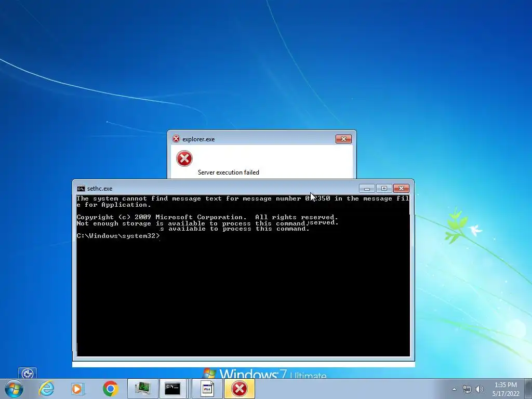Image resolution: width=532 pixels, height=399 pixels.
Task: Open the clock showing 1:35 PM
Action: click(x=506, y=389)
